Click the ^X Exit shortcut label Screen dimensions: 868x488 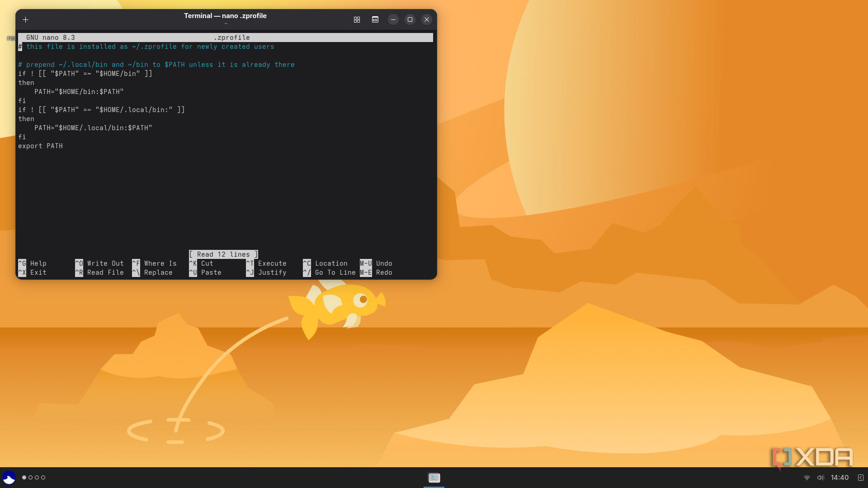click(32, 272)
